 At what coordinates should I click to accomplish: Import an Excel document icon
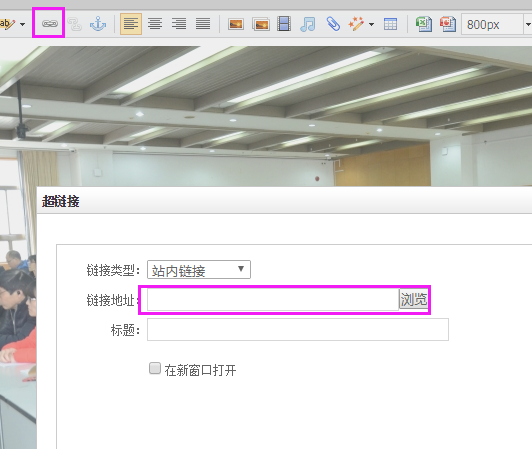click(x=424, y=24)
